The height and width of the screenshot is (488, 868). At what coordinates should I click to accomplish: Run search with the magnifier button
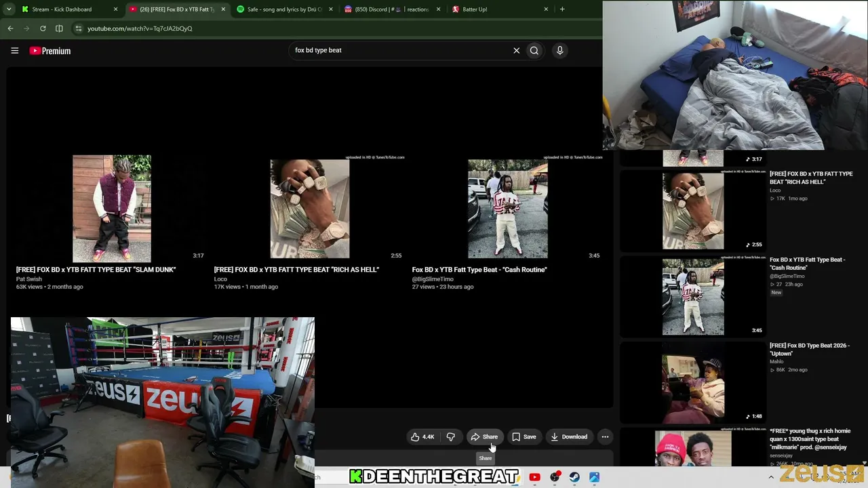[534, 50]
